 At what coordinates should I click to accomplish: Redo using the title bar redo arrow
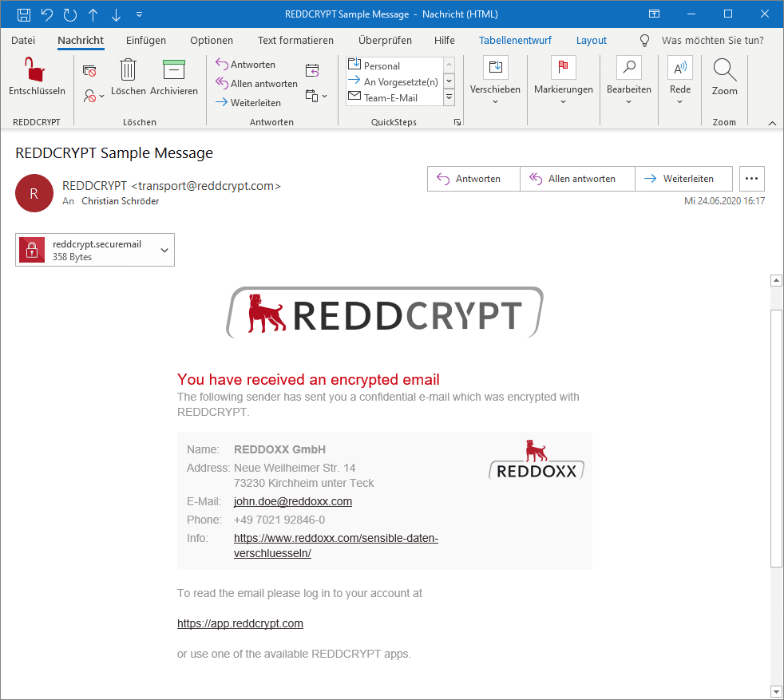tap(70, 14)
